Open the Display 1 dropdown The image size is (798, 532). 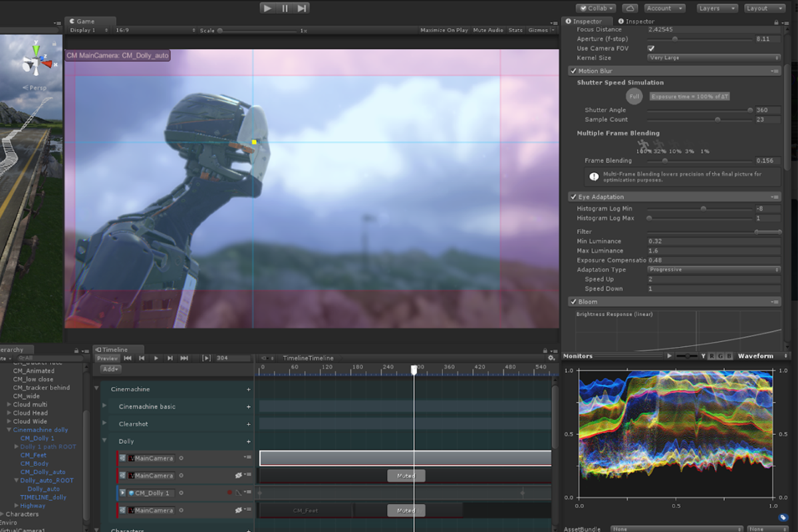pyautogui.click(x=89, y=30)
